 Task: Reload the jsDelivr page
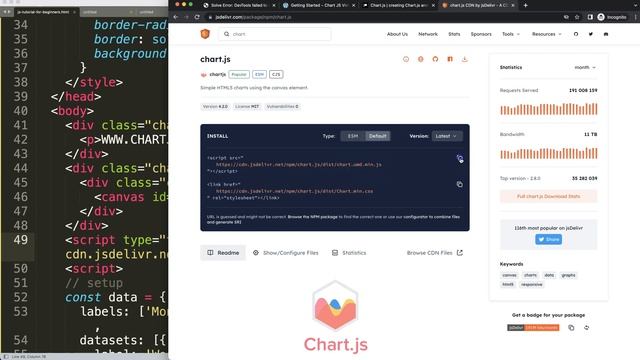[x=197, y=17]
